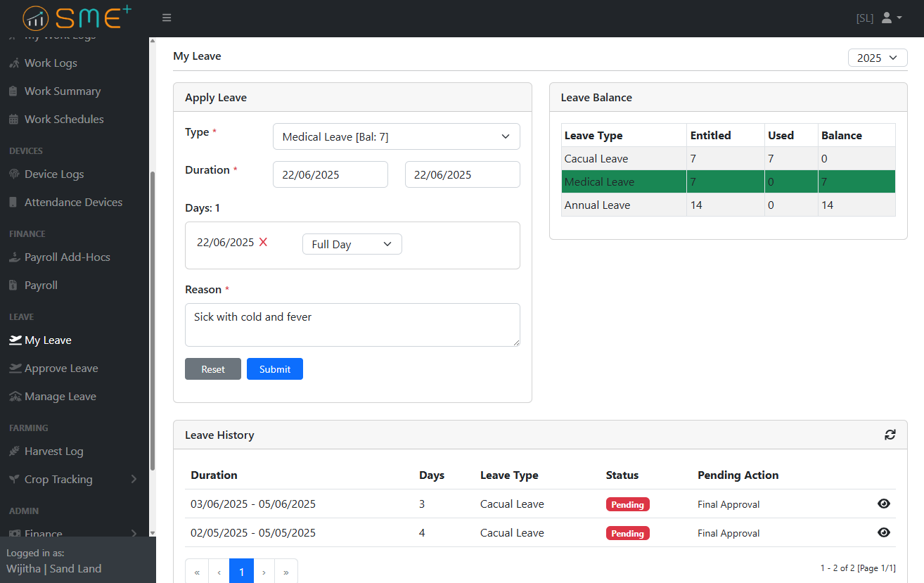
Task: Go to first page of leave history
Action: [x=197, y=572]
